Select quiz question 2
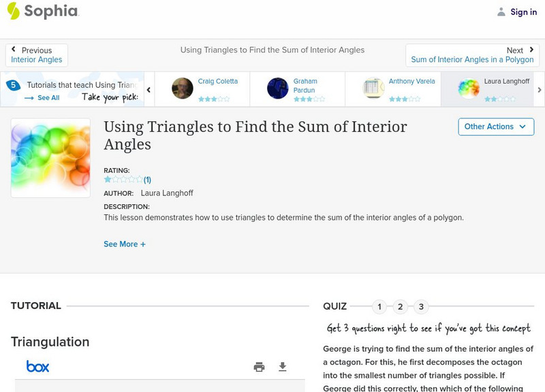545x392 pixels. [401, 307]
